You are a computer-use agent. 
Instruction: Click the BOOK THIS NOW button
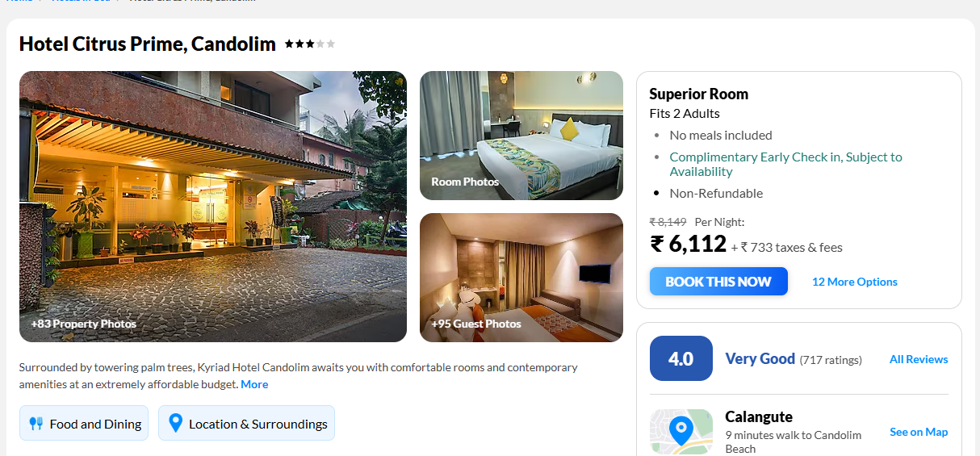(x=718, y=282)
